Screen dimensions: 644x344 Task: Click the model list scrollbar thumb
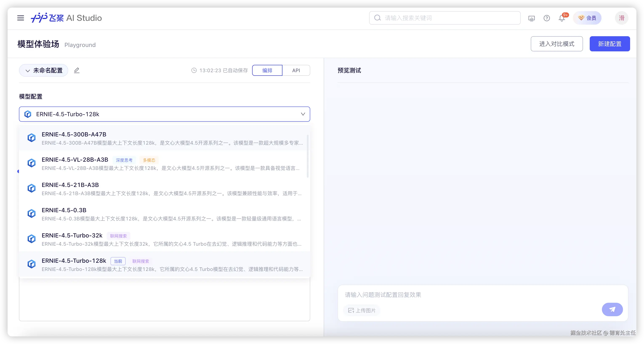[307, 156]
